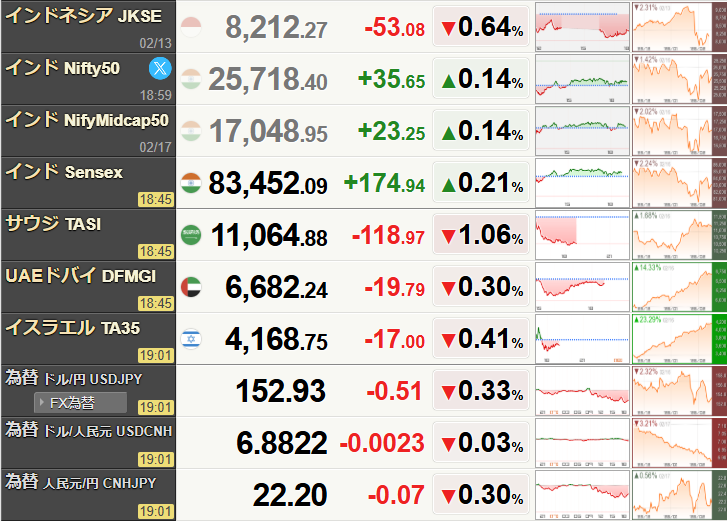Viewport: 727px width, 521px height.
Task: Click the TASI ▼1.06% change badge
Action: (x=481, y=234)
